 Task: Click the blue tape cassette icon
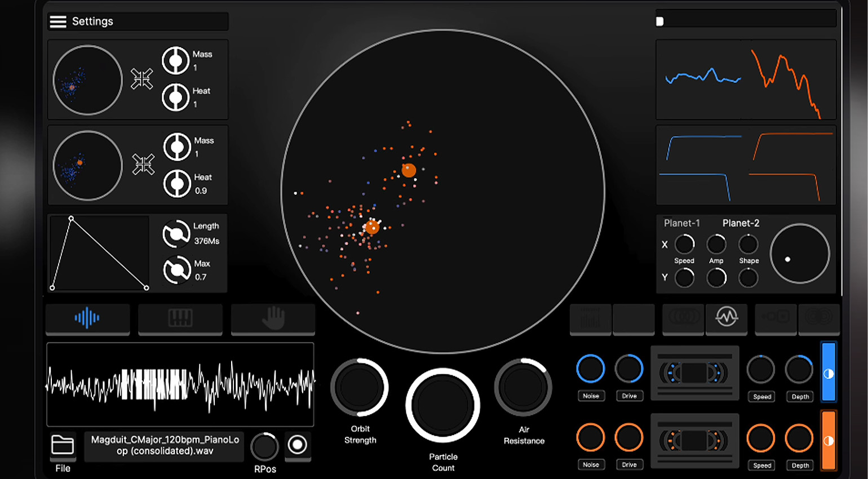(x=694, y=372)
